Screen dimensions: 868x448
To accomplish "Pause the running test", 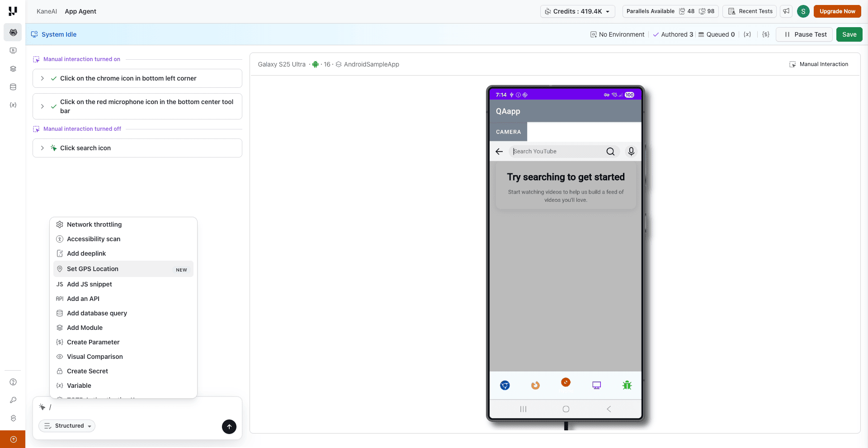I will coord(804,34).
